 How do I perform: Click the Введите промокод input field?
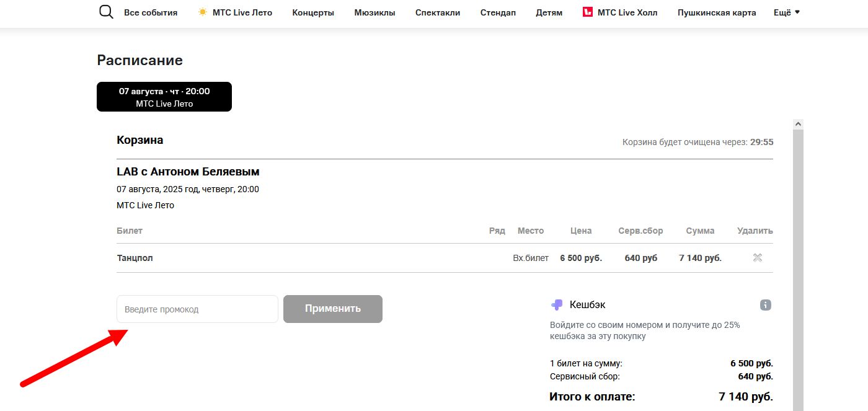tap(197, 309)
